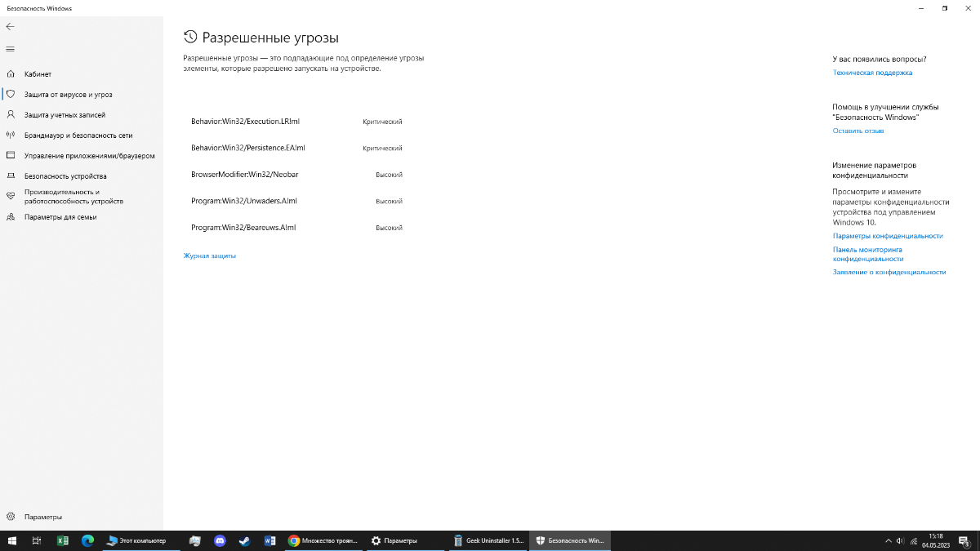Expand the Program:Win32/Beareuws.A!ml threat
Image resolution: width=980 pixels, height=551 pixels.
[x=296, y=228]
